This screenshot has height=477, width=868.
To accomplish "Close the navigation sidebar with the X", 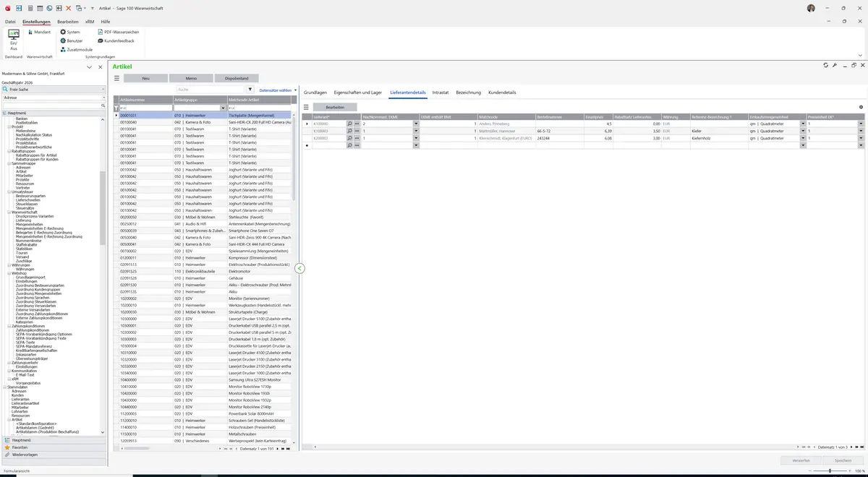I will click(x=99, y=66).
